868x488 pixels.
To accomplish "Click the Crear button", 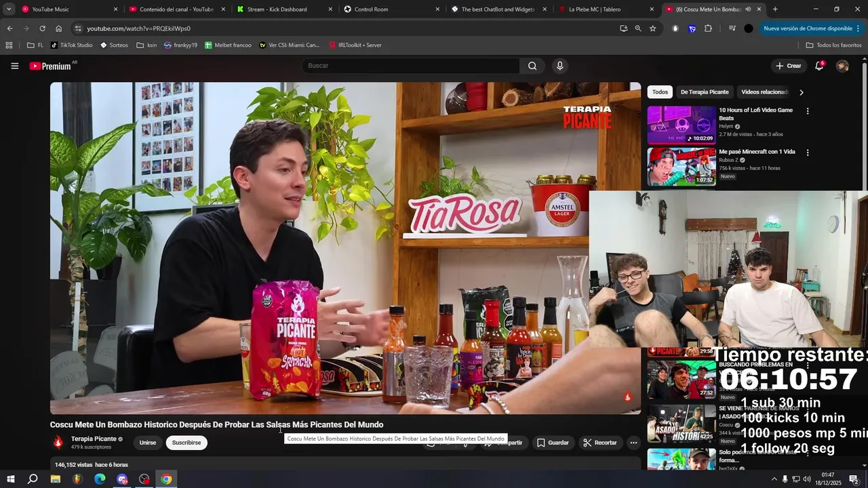I will tap(788, 66).
